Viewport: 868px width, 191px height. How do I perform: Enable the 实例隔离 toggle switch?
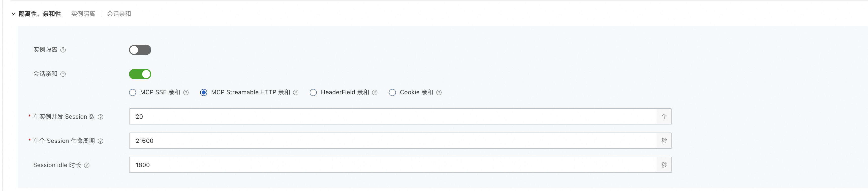140,50
